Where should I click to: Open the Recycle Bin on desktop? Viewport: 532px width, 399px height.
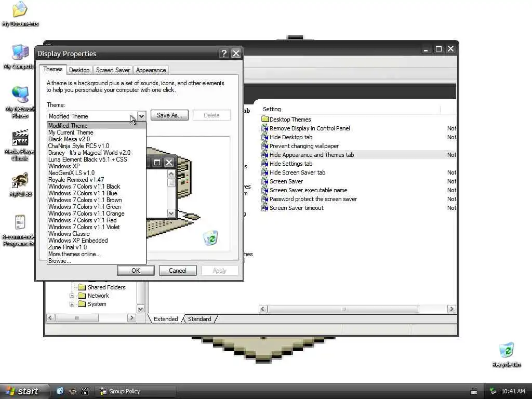tap(506, 351)
